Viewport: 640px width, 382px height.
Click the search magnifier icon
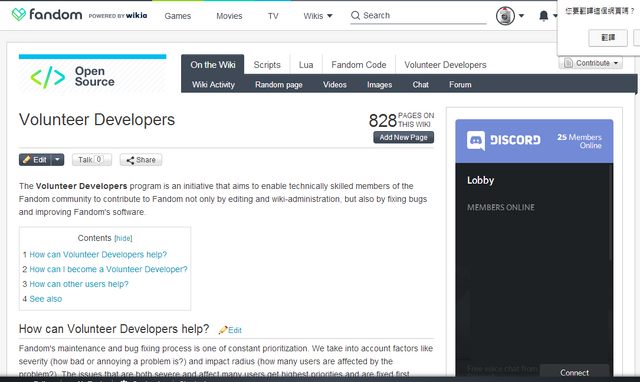tap(356, 16)
